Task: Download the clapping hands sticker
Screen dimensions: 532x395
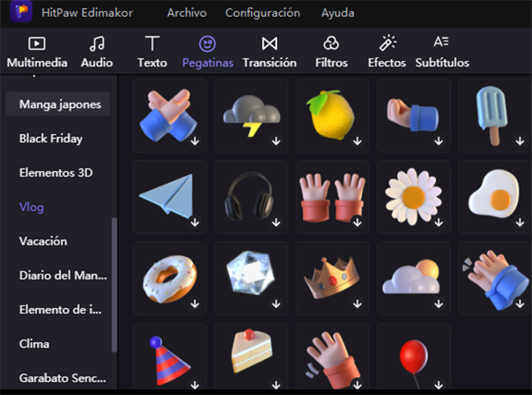Action: pos(520,304)
